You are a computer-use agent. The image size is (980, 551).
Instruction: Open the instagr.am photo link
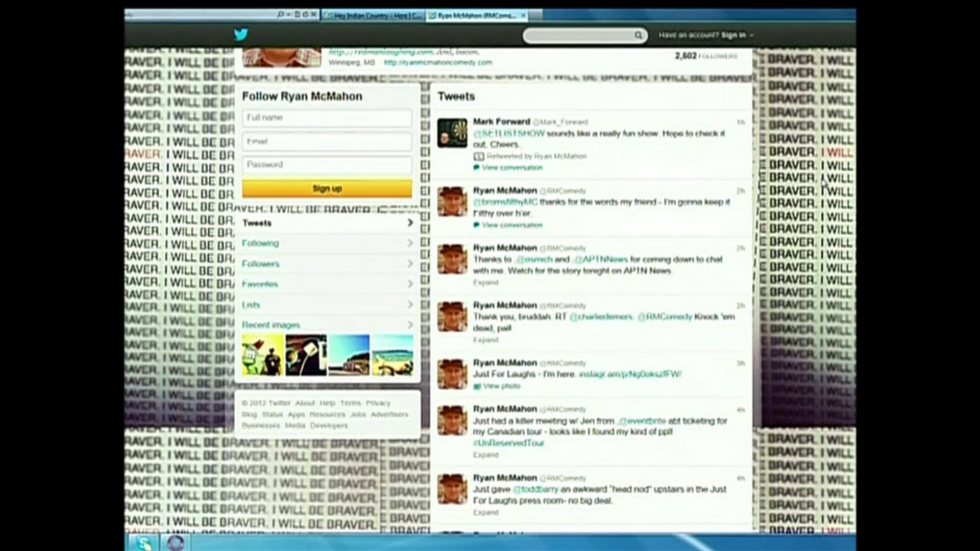pos(630,374)
